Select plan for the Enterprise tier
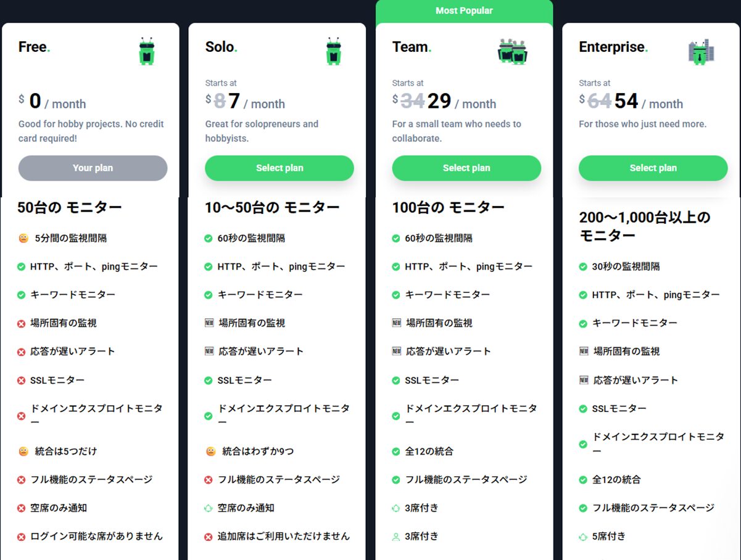Screen dimensions: 741x560 653,168
